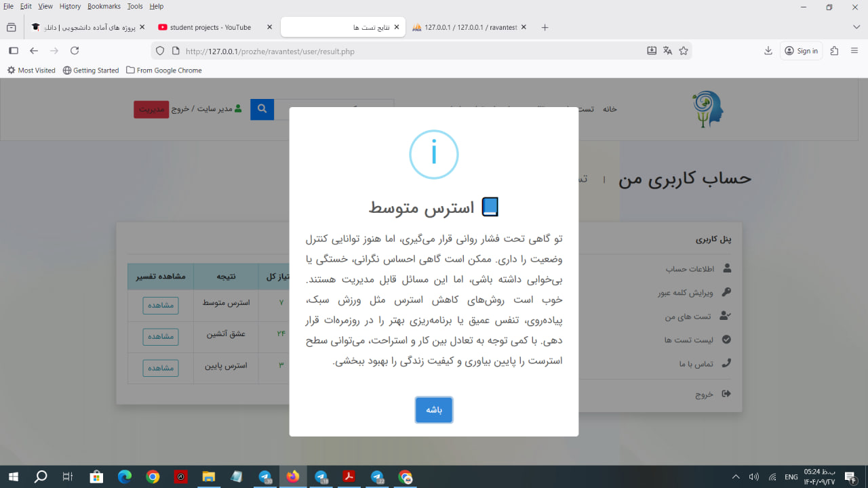Viewport: 868px width, 488px height.
Task: Click the باشه button in the dialog
Action: 433,410
